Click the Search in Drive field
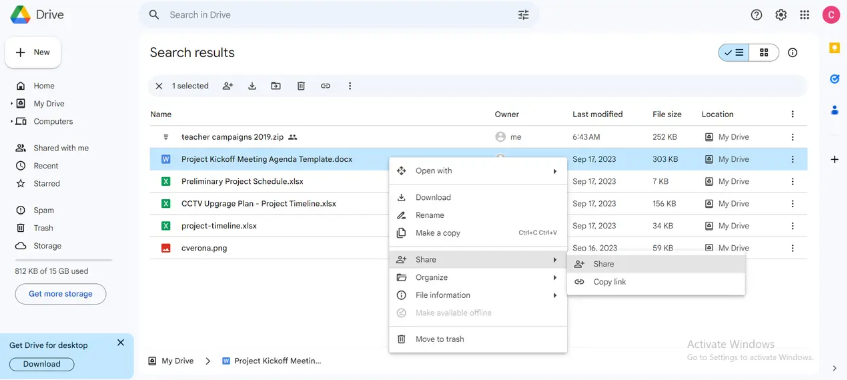The height and width of the screenshot is (380, 847). [339, 15]
